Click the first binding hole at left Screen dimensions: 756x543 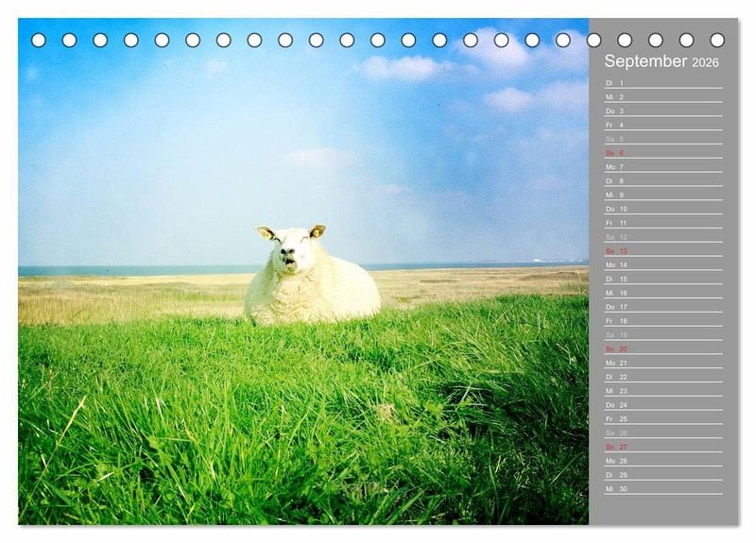click(39, 40)
